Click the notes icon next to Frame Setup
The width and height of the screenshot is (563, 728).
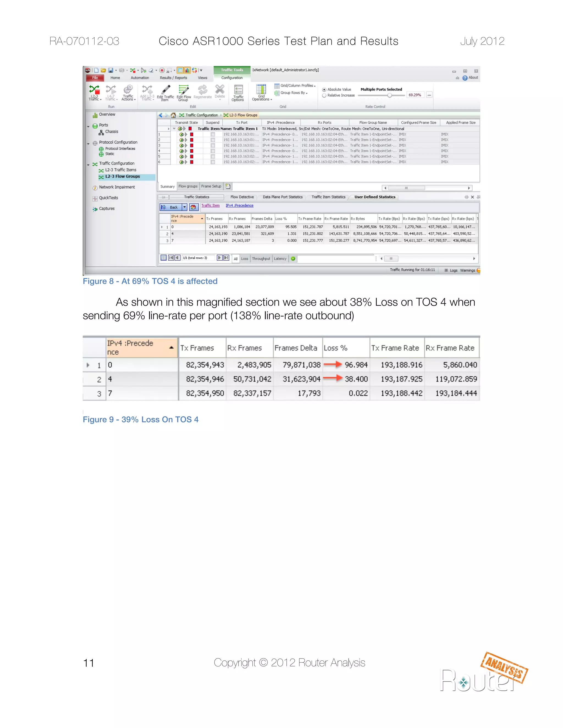pyautogui.click(x=228, y=186)
